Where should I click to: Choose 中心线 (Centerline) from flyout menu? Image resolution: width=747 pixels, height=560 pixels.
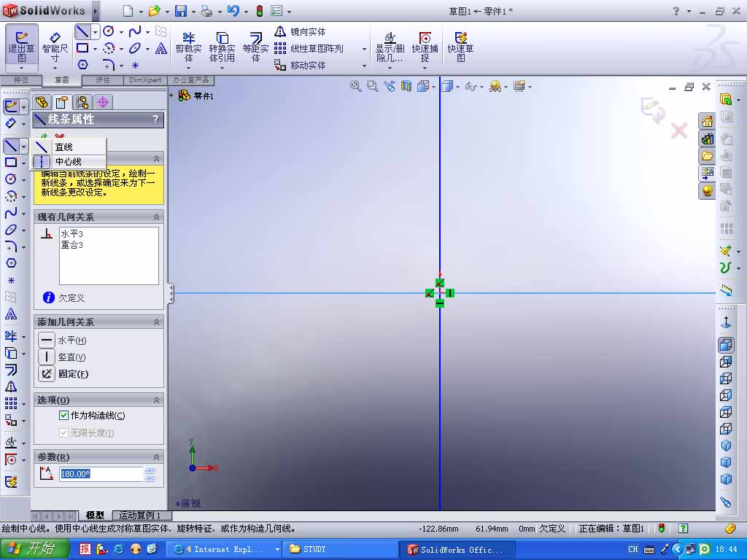tap(69, 161)
